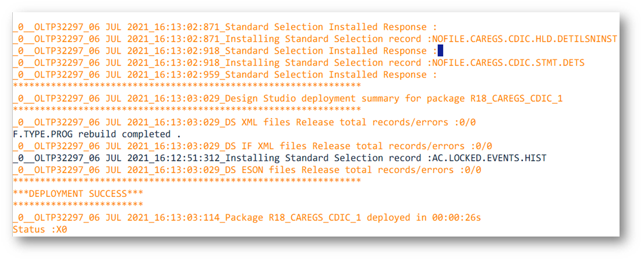This screenshot has height=261, width=644.
Task: Click the asterisk row above DEPLOYMENT SUCCESS
Action: tap(186, 181)
